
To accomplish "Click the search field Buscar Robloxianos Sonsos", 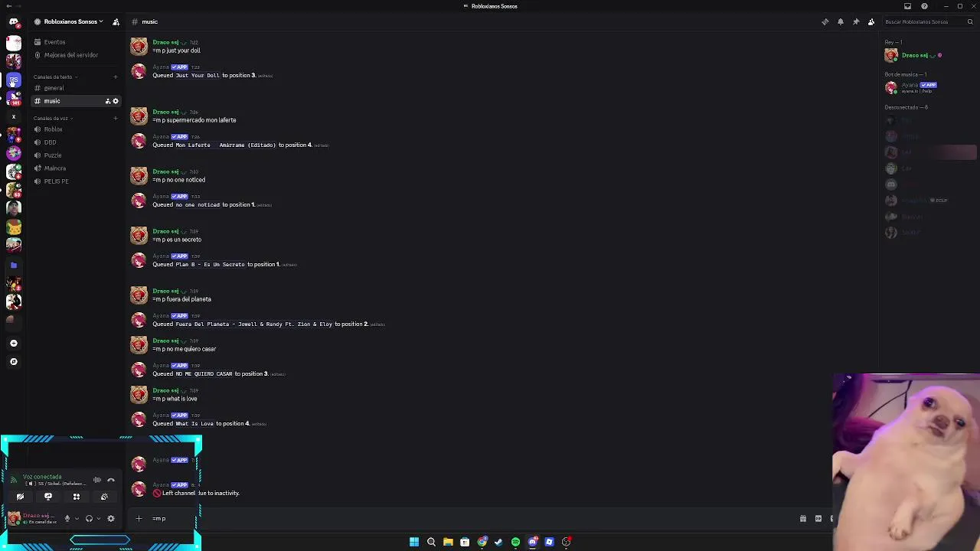I will [929, 21].
